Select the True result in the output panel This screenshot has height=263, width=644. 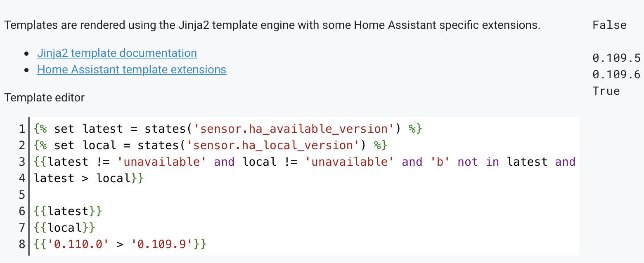click(x=606, y=91)
